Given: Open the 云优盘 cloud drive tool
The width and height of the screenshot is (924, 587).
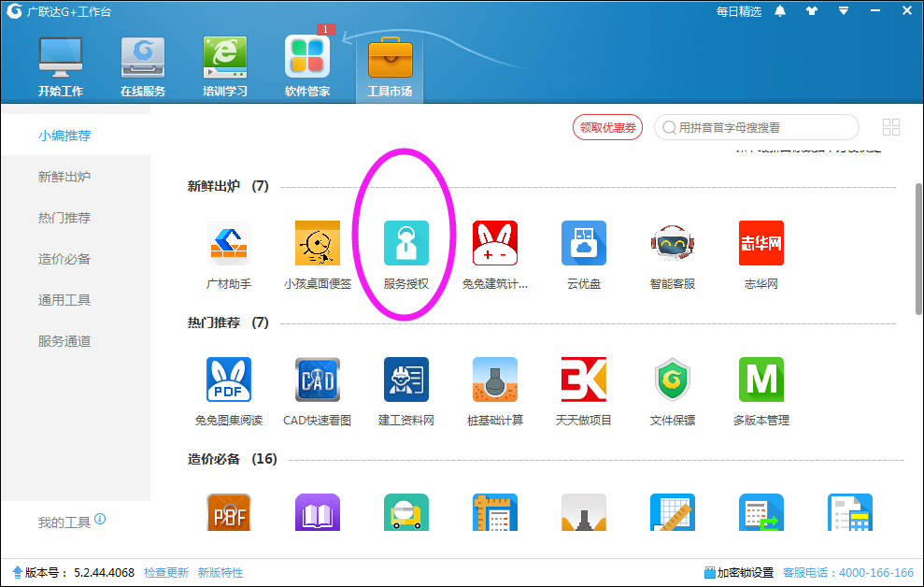Looking at the screenshot, I should 583,243.
